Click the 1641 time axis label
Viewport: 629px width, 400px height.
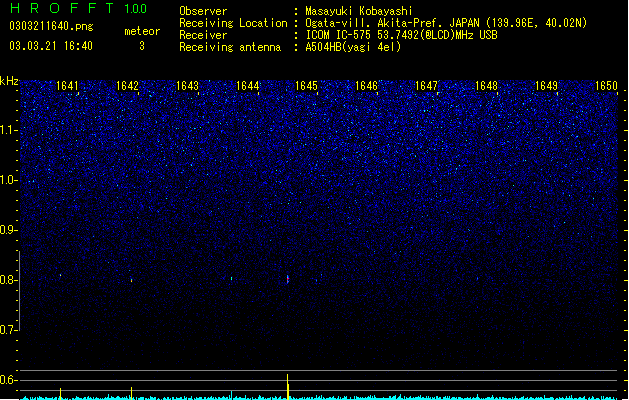pyautogui.click(x=67, y=86)
